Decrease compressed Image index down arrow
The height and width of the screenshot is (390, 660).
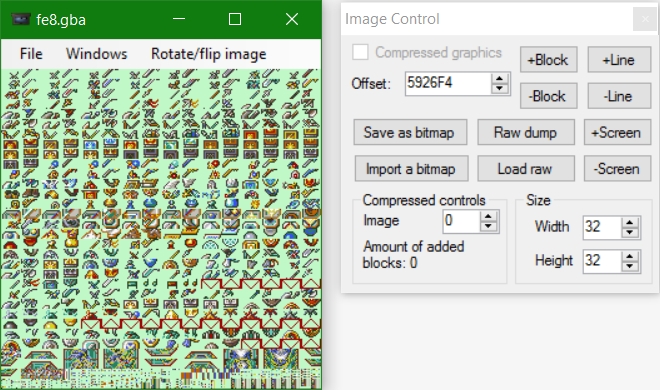(488, 226)
